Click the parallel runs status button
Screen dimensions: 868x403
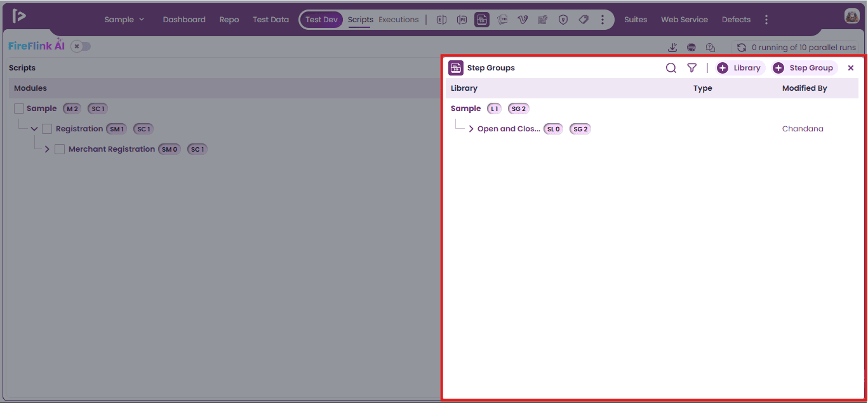[x=797, y=48]
